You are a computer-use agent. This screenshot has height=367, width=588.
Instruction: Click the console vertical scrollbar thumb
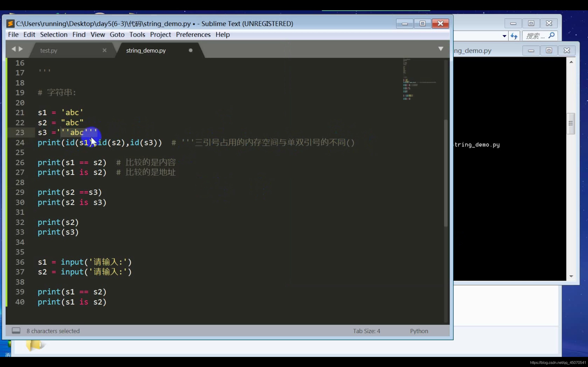(571, 124)
